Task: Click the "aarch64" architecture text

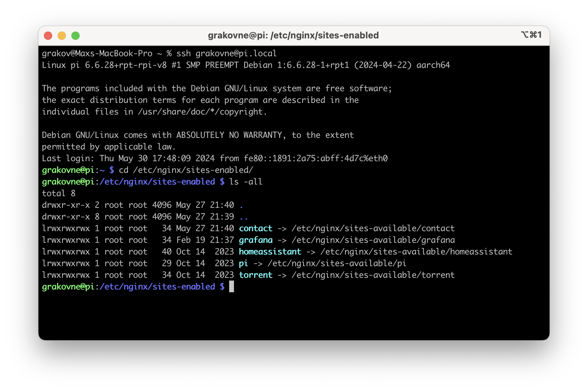Action: (x=433, y=65)
